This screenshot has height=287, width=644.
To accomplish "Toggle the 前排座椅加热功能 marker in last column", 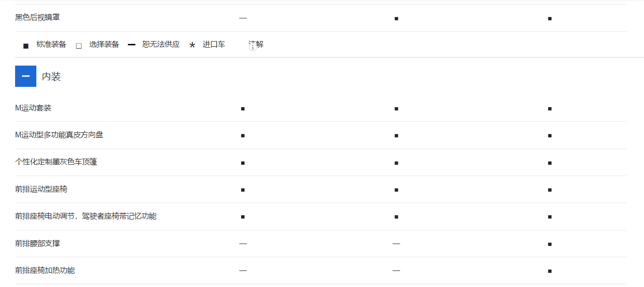I will coord(549,270).
